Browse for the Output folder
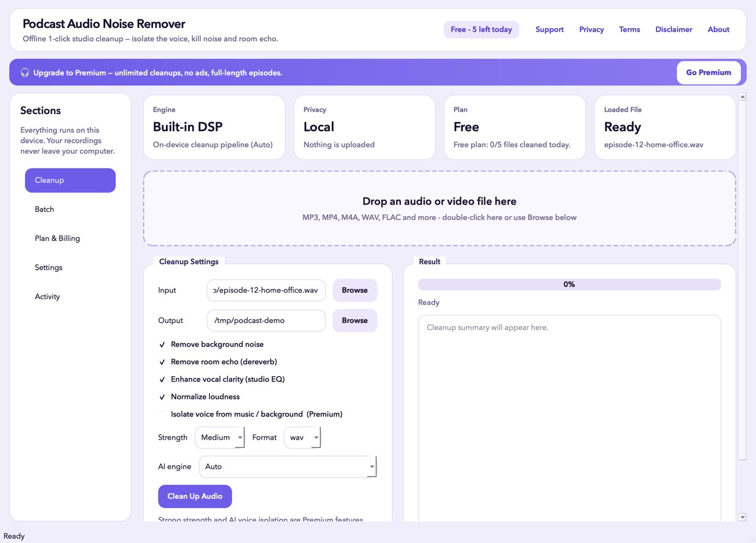Viewport: 756px width, 543px height. tap(355, 320)
